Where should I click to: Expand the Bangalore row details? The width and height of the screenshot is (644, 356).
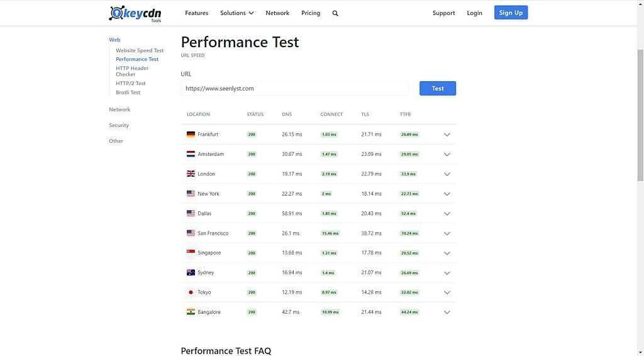(447, 312)
